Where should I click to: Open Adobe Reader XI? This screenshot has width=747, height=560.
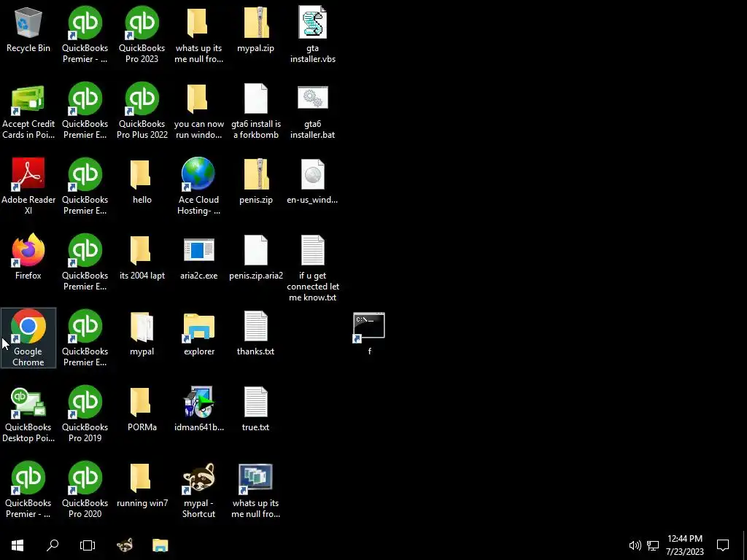28,186
